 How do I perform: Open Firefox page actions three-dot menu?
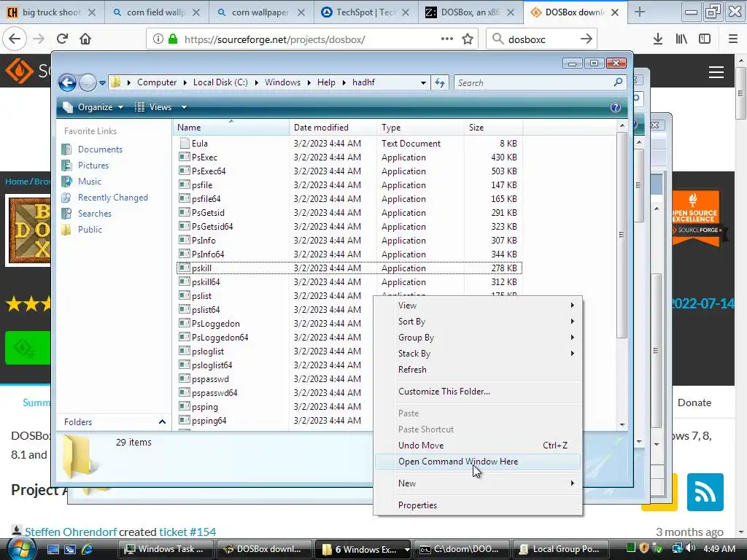(x=447, y=39)
